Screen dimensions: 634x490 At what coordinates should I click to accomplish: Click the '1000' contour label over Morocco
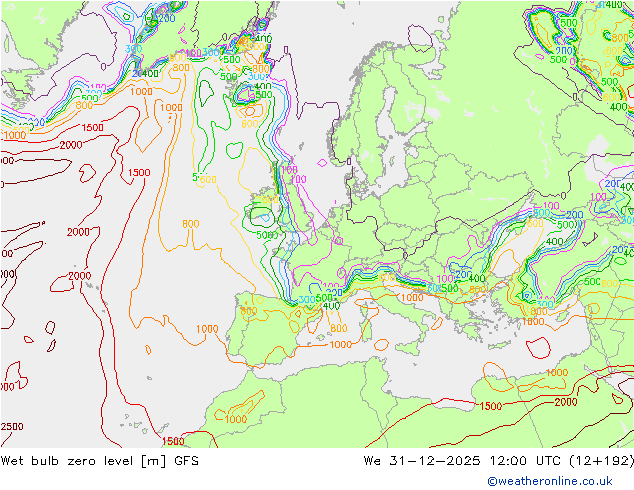(236, 419)
